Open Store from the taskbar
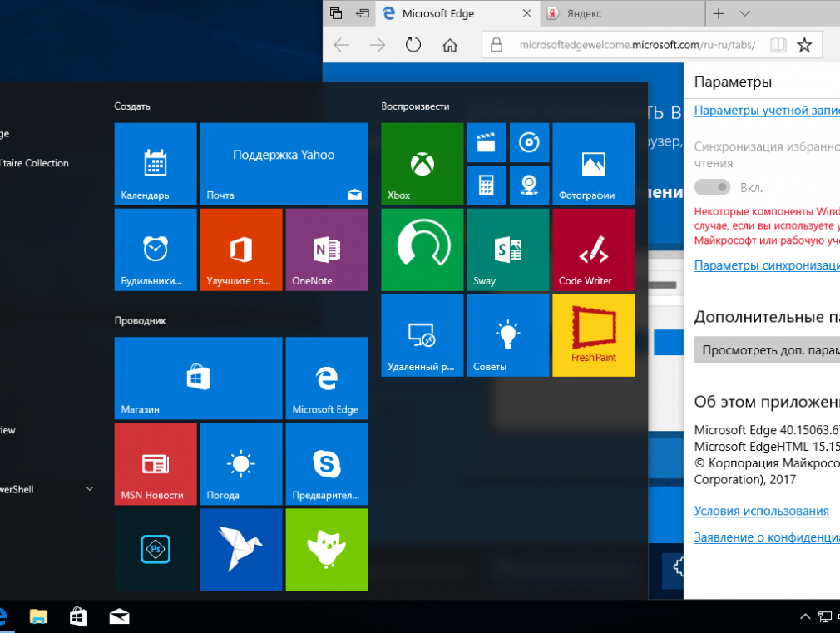Viewport: 840px width, 633px height. (78, 617)
